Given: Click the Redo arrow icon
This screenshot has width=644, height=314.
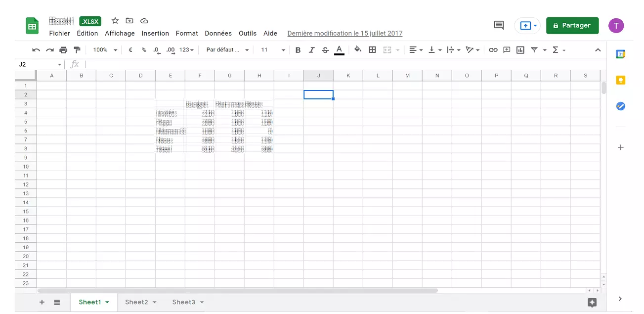Looking at the screenshot, I should point(50,50).
